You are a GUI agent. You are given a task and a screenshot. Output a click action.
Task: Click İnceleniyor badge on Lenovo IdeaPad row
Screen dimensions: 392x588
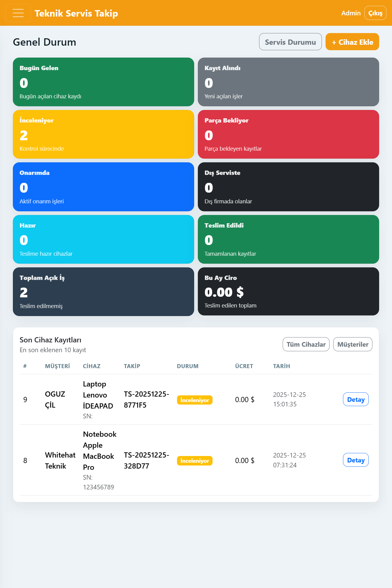click(194, 400)
